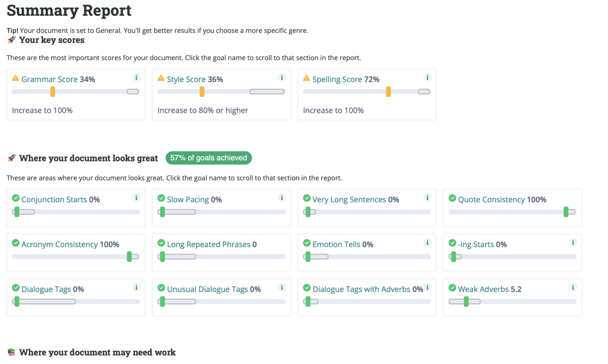This screenshot has height=364, width=608.
Task: Click info icon for Unusual Dialogue Tags
Action: (282, 287)
